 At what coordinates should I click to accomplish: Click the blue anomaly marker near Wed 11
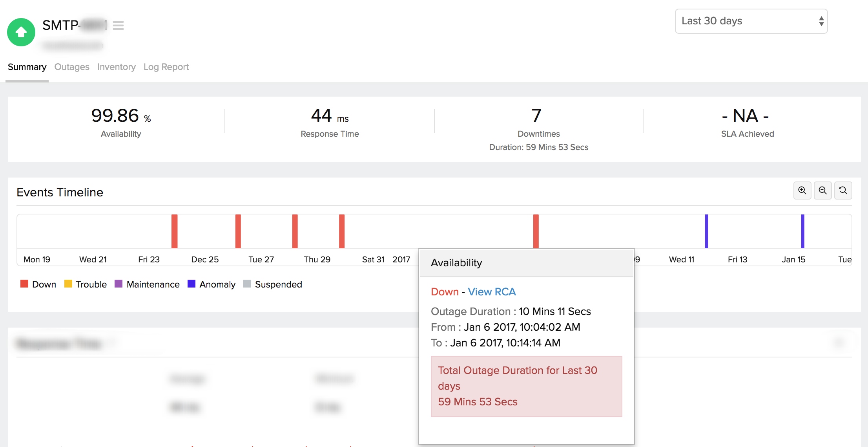[x=706, y=231]
